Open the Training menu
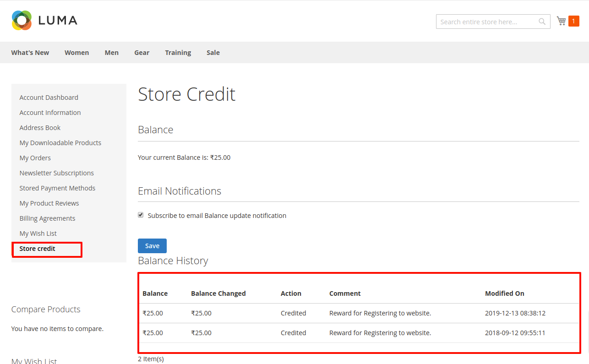The width and height of the screenshot is (589, 364). coord(178,53)
